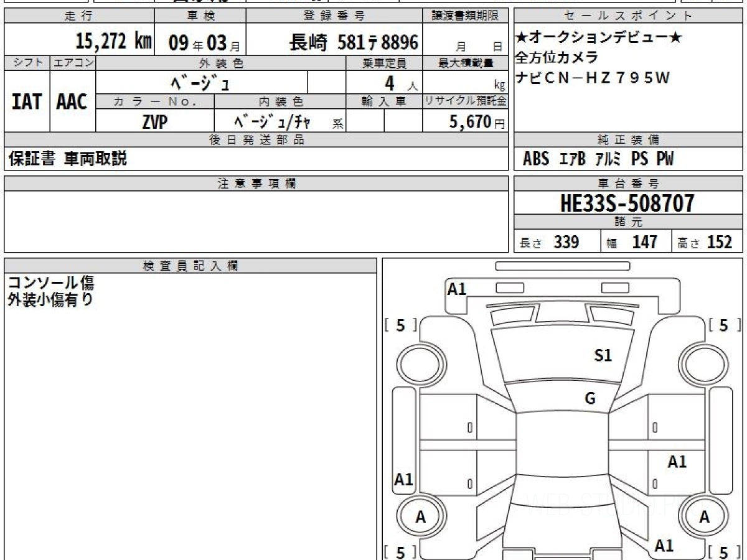The image size is (747, 560).
Task: Click the S1 mark on the hood
Action: coord(603,355)
